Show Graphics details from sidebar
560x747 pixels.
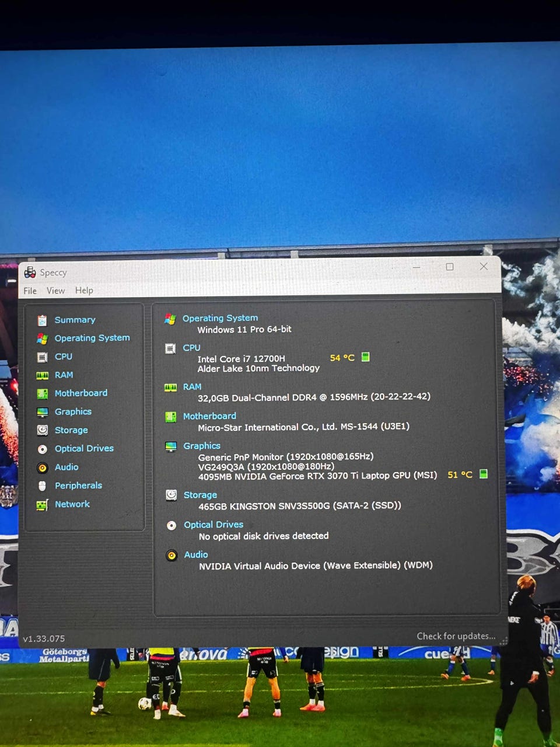[73, 412]
